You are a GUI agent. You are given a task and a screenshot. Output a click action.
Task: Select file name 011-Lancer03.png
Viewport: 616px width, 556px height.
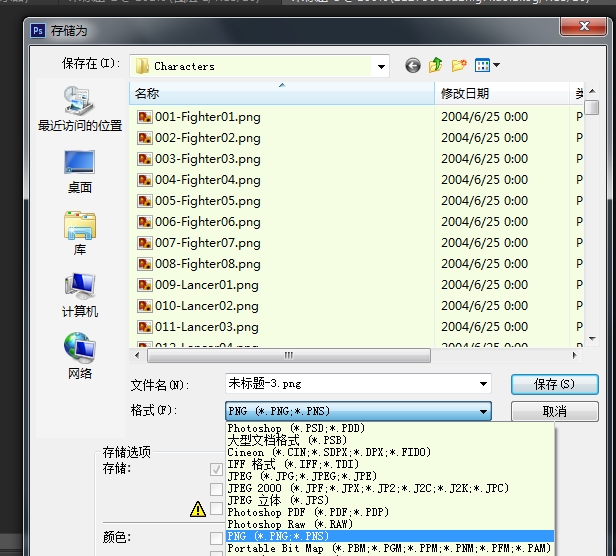pos(207,327)
